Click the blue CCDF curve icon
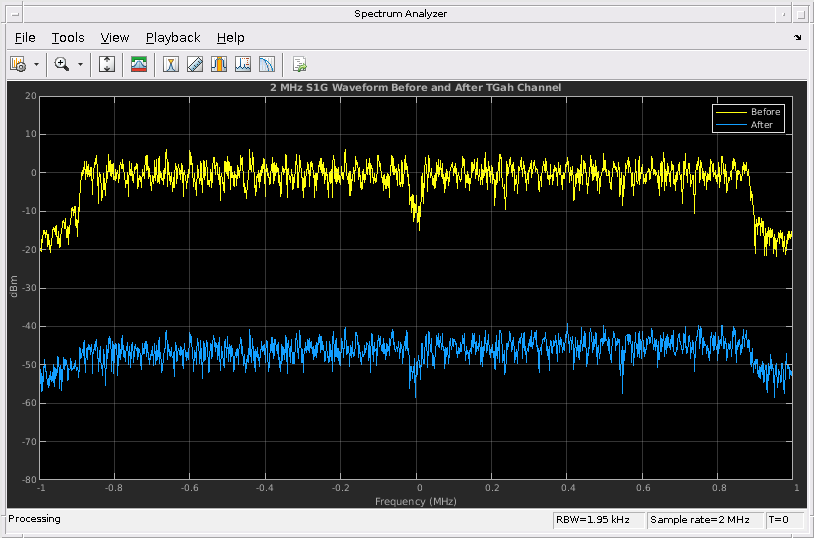Image resolution: width=814 pixels, height=538 pixels. [267, 64]
